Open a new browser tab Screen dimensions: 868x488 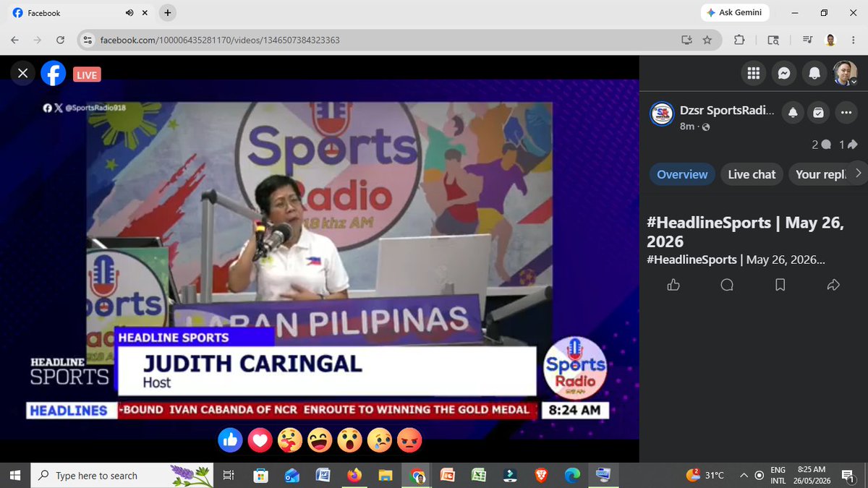(x=168, y=13)
